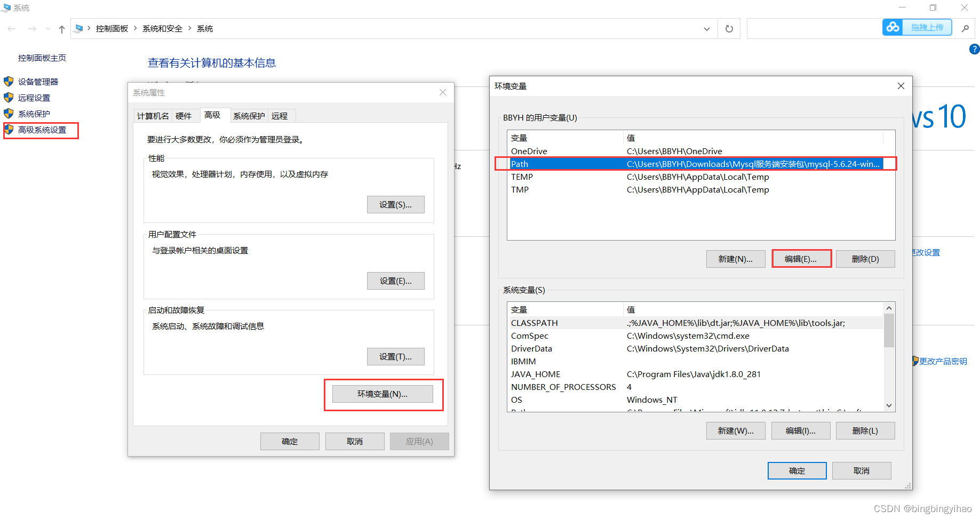Select OS system variable row
980x519 pixels.
click(x=696, y=400)
